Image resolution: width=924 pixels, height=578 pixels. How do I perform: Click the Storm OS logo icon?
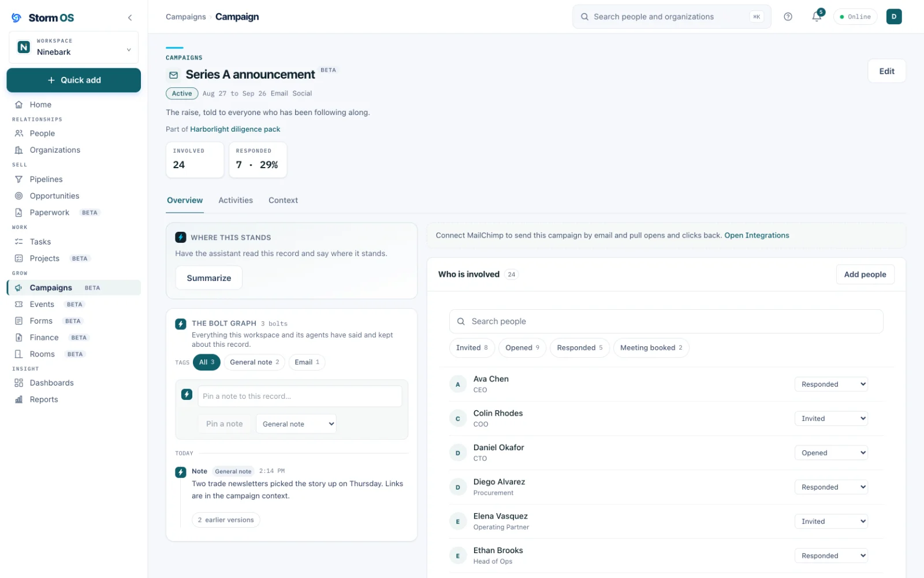[17, 18]
